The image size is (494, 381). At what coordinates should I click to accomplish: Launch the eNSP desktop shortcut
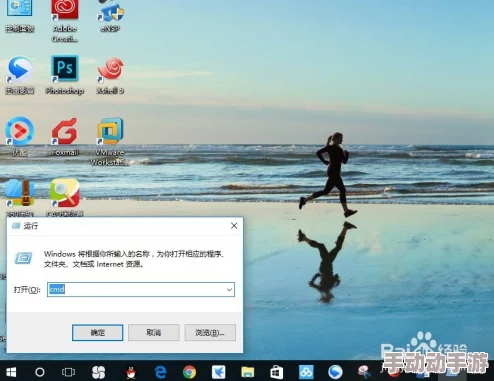pos(110,15)
